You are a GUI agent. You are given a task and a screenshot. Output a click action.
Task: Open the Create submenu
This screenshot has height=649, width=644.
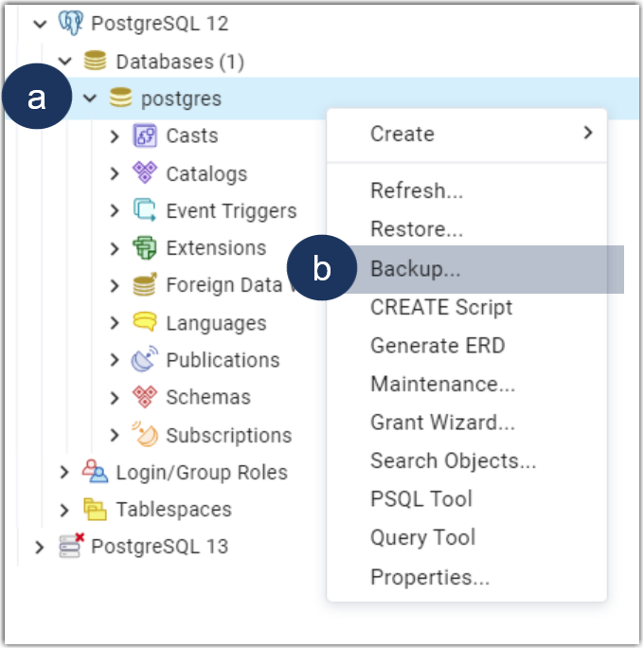tap(402, 134)
